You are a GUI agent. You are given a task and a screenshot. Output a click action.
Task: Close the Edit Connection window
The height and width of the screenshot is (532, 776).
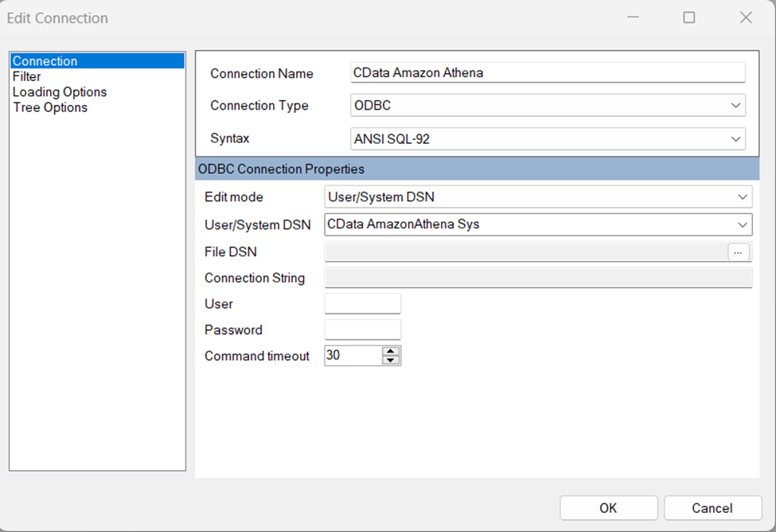tap(746, 17)
